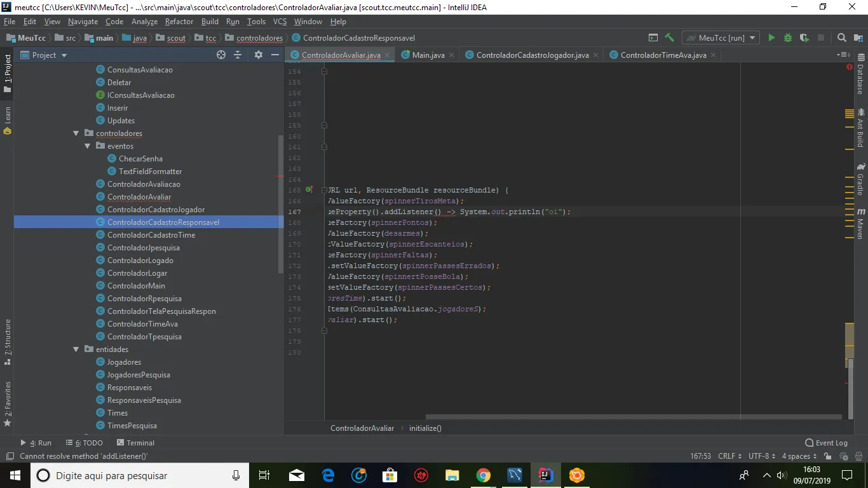868x488 pixels.
Task: Open the MeuTcc [run] configuration dropdown
Action: pos(721,38)
